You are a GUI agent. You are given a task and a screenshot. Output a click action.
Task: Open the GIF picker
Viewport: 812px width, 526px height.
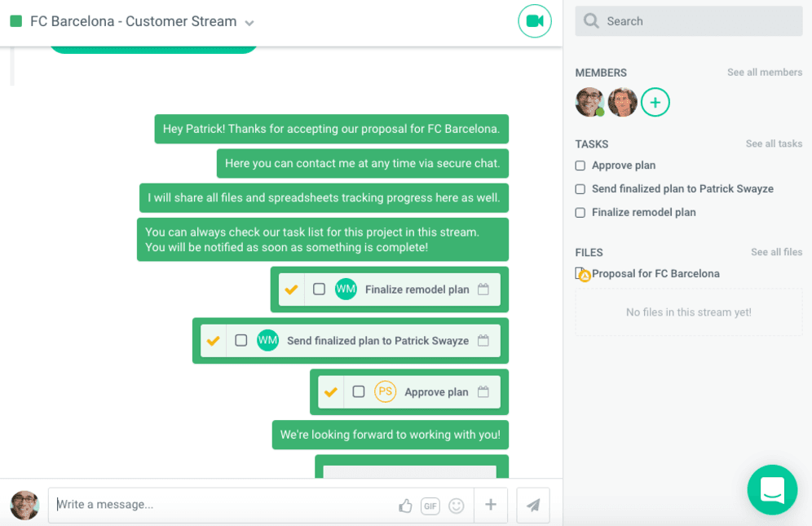click(x=430, y=506)
